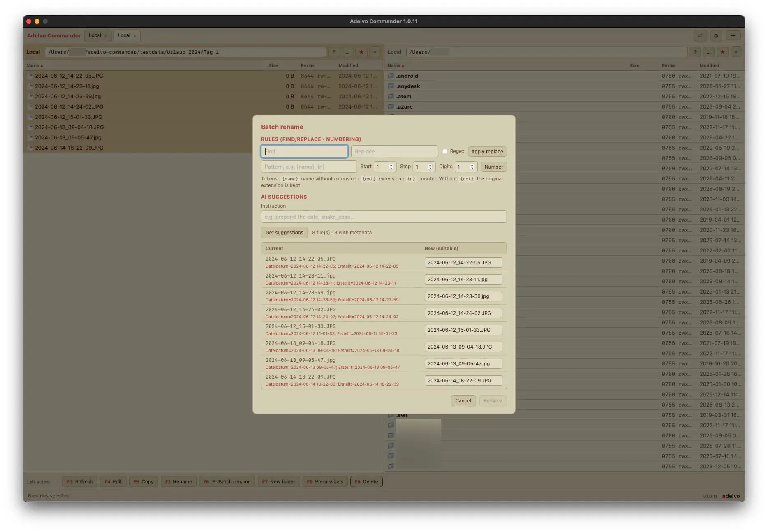Click F6 Batch rename in bottom bar
Viewport: 768px width, 532px height.
[x=227, y=481]
